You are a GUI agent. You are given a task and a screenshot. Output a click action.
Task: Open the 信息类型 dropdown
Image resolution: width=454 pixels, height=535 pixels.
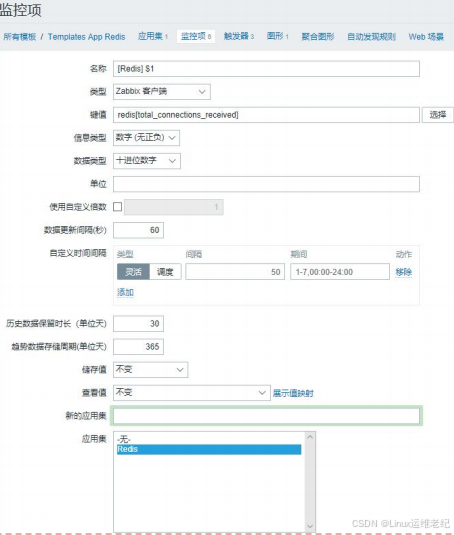pyautogui.click(x=146, y=138)
